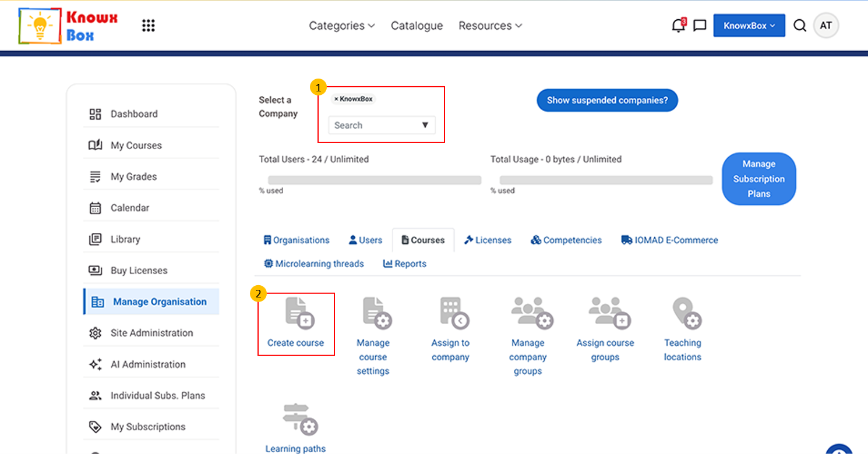Click the search magnifier icon
This screenshot has height=454, width=868.
point(800,26)
